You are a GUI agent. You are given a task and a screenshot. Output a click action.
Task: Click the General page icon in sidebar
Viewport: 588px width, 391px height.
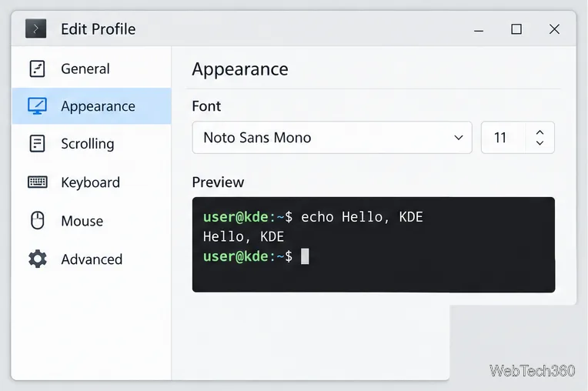(x=37, y=69)
